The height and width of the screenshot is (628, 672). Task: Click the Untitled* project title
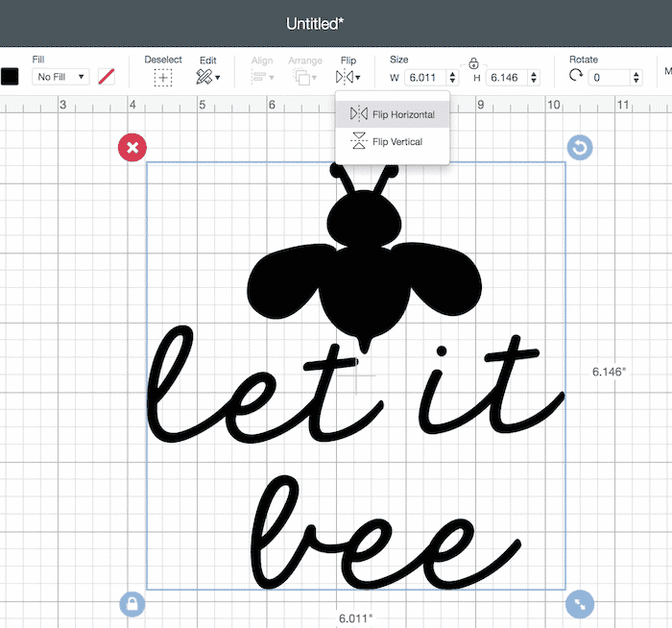click(315, 24)
